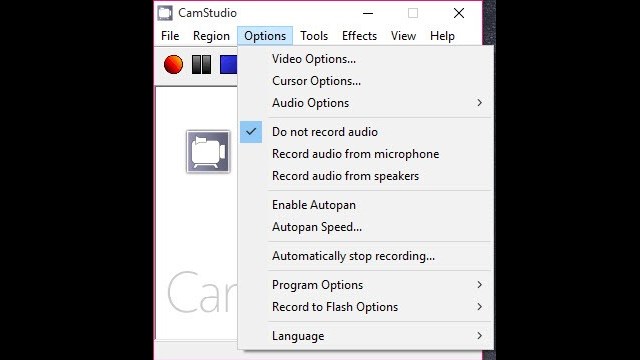Open the Effects menu
This screenshot has width=640, height=360.
(359, 36)
